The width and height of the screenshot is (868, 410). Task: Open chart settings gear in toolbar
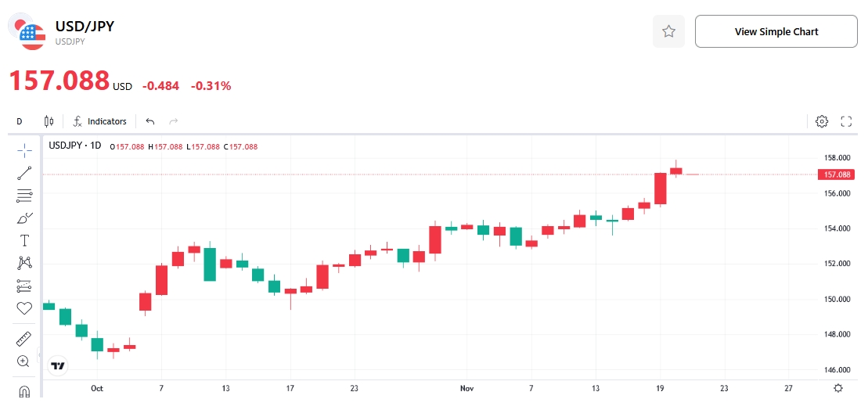822,121
